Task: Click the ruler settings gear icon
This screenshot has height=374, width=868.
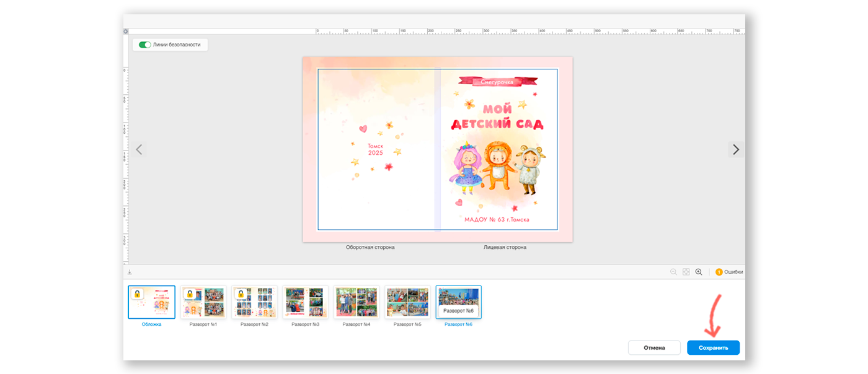Action: click(x=126, y=32)
